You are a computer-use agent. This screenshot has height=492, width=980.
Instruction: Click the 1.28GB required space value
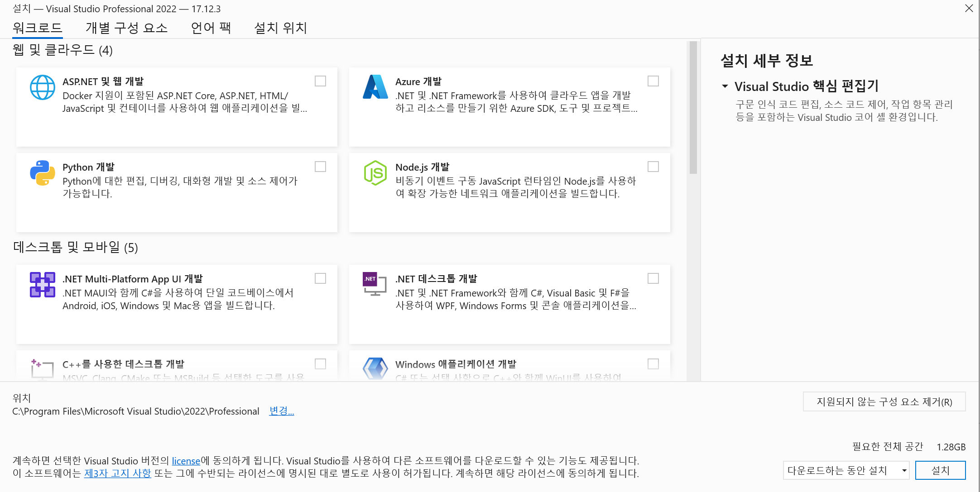951,447
